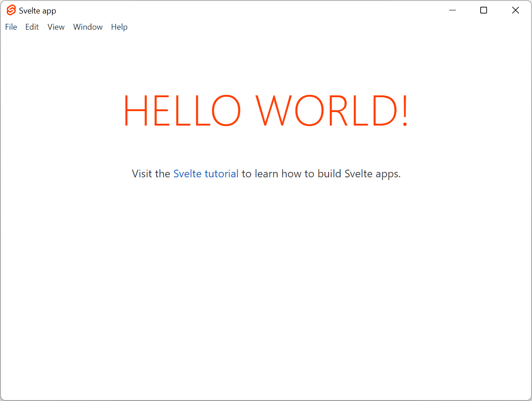Minimize the Svelte app window
The width and height of the screenshot is (532, 401).
pyautogui.click(x=453, y=10)
